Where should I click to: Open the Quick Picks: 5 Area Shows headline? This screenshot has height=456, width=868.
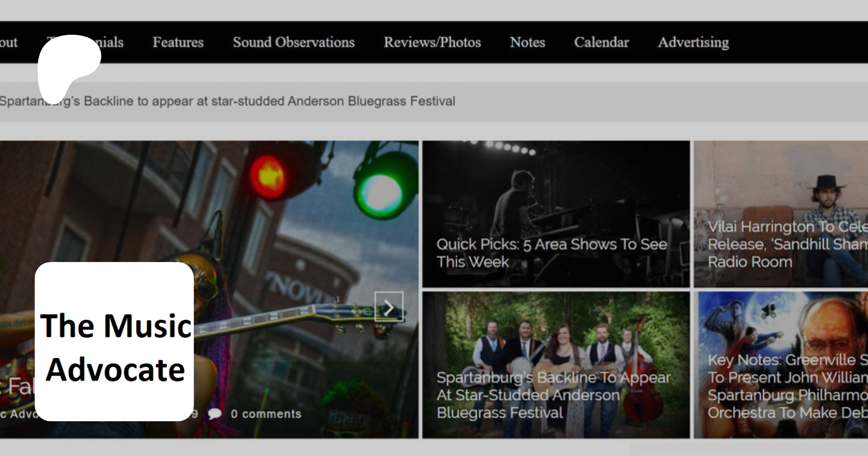tap(551, 253)
